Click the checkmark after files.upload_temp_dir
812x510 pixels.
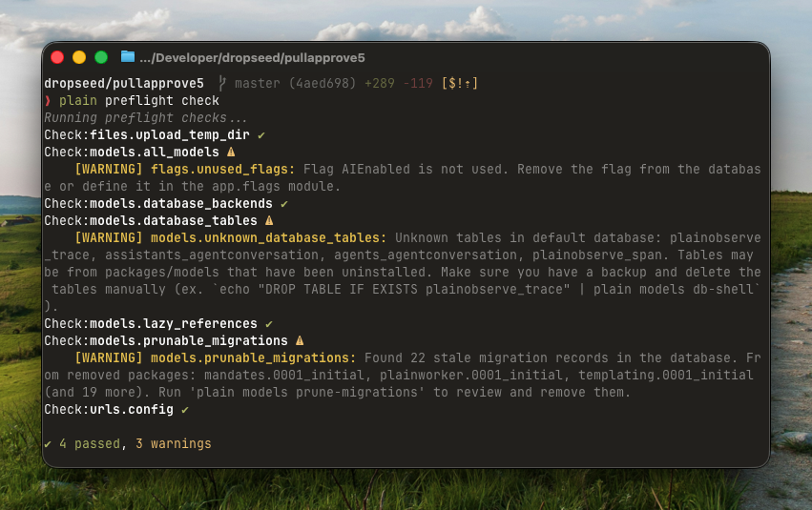coord(260,134)
